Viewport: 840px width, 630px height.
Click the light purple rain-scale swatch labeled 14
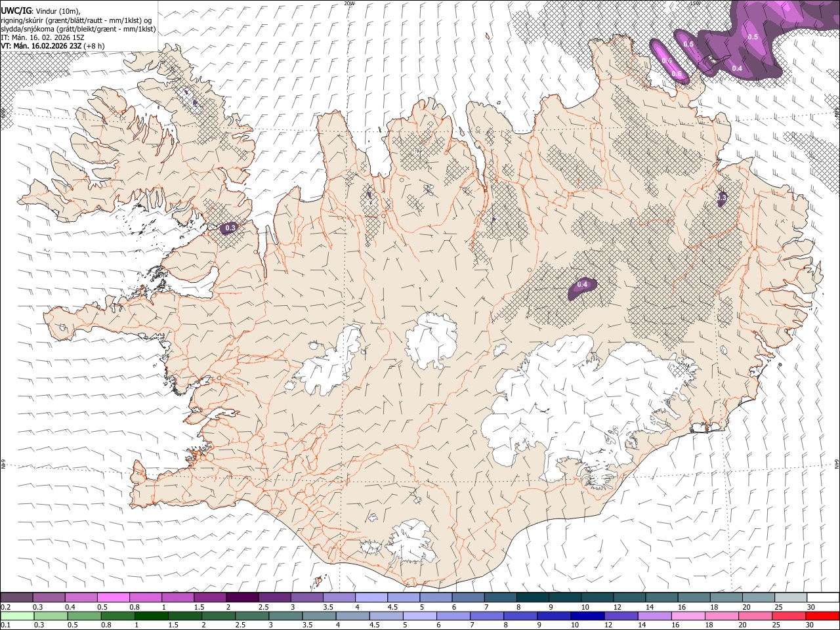click(x=654, y=616)
